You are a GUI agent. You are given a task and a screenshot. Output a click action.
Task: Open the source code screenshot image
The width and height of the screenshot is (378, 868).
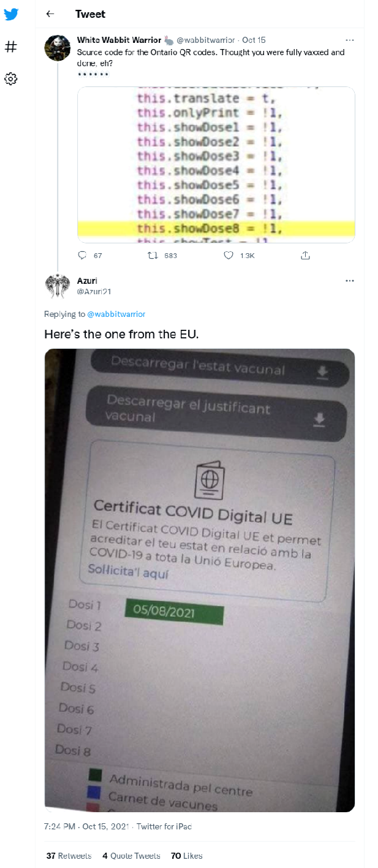pyautogui.click(x=216, y=165)
